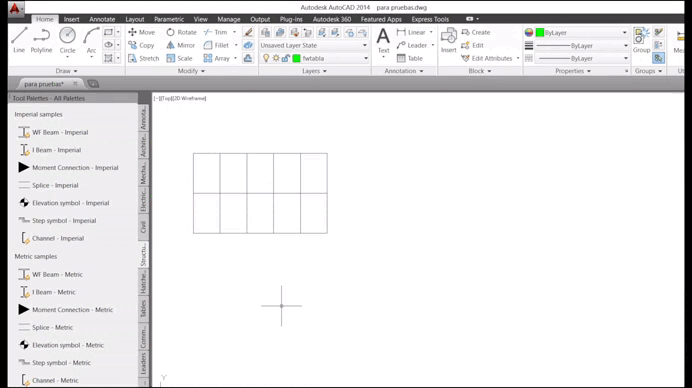Open the Home ribbon tab
Screen dimensions: 692x388
point(45,19)
